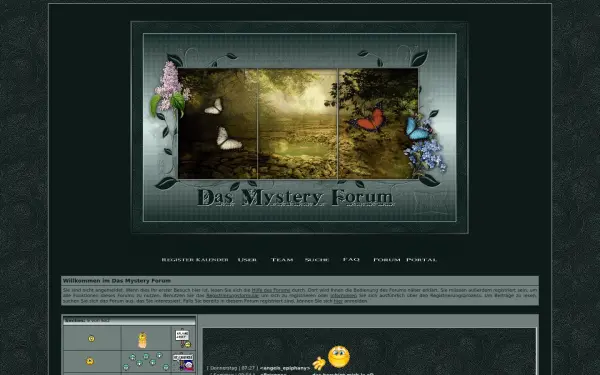Viewport: 600px width, 375px height.
Task: Click the angels_epiphany username in shoutbox
Action: [285, 368]
